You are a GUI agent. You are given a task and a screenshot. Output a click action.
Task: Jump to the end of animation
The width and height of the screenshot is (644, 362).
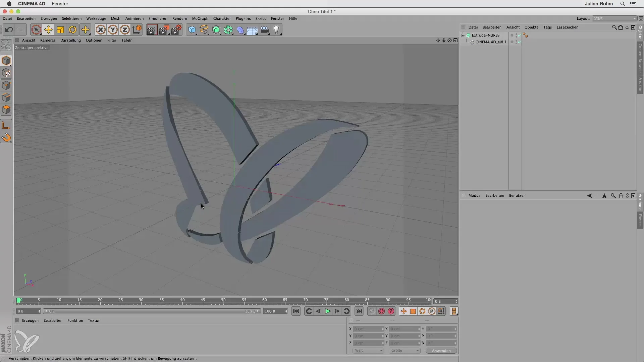tap(359, 311)
